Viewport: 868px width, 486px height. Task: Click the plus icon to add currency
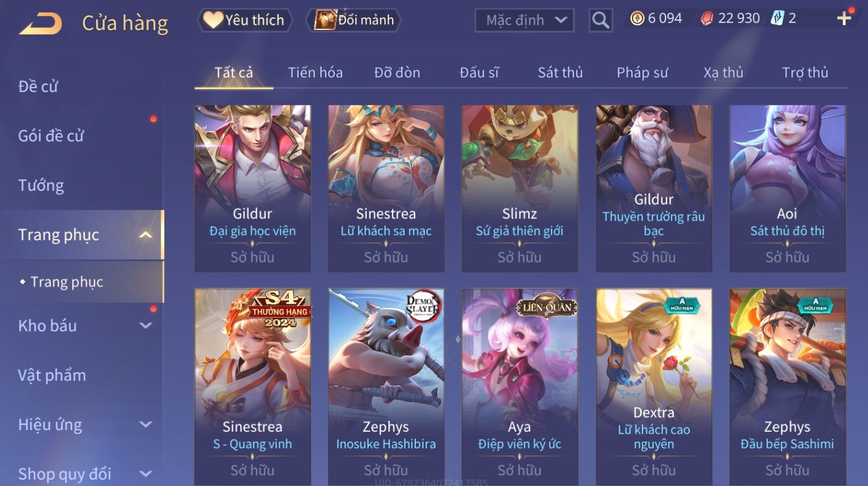(x=844, y=18)
